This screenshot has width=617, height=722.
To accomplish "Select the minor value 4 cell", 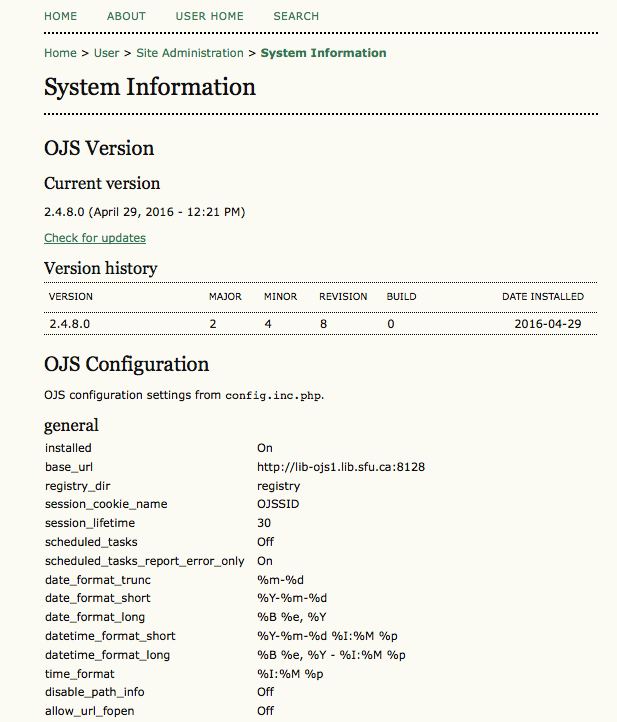I will pyautogui.click(x=268, y=324).
